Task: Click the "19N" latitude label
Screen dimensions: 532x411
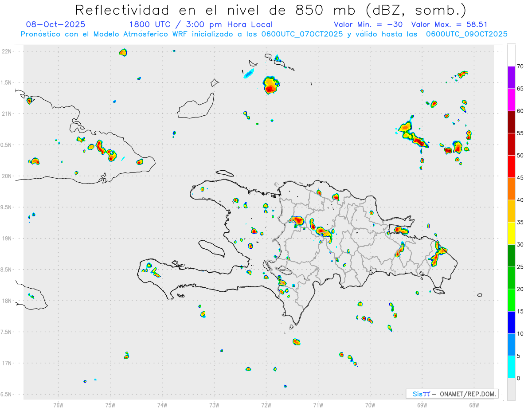Action: tap(6, 239)
